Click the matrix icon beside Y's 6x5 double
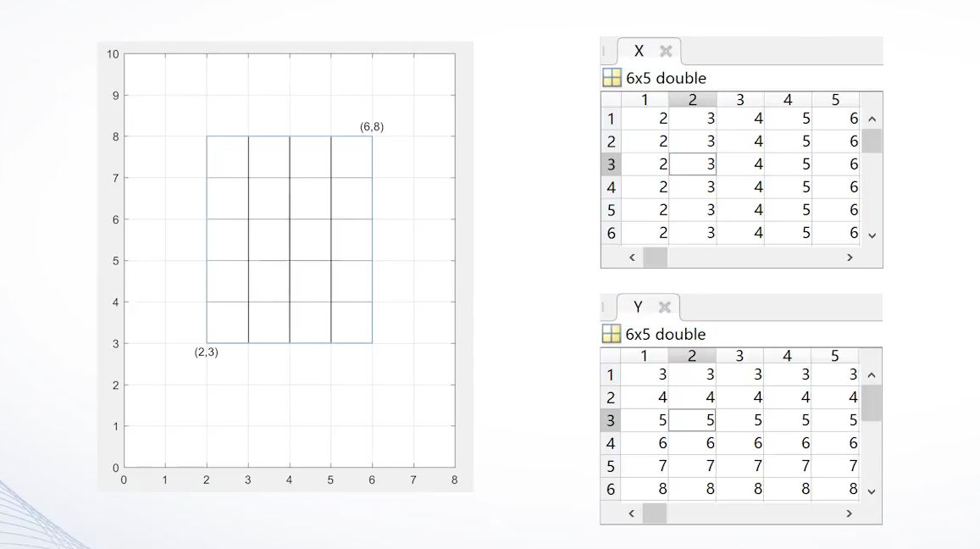 pos(612,333)
